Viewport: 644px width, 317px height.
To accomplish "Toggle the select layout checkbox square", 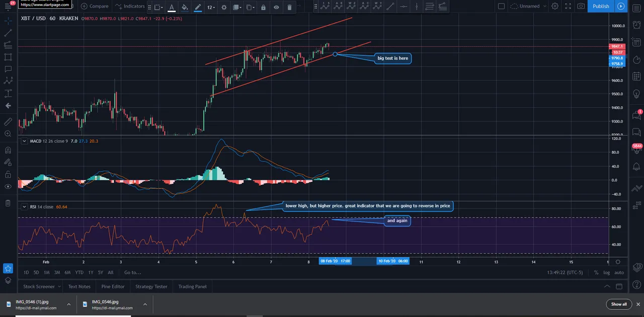I will [501, 7].
